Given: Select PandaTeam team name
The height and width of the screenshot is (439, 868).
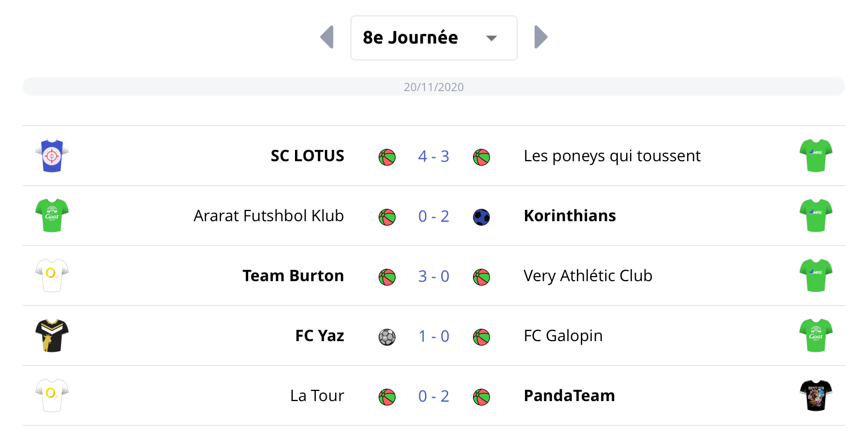Looking at the screenshot, I should click(x=569, y=396).
